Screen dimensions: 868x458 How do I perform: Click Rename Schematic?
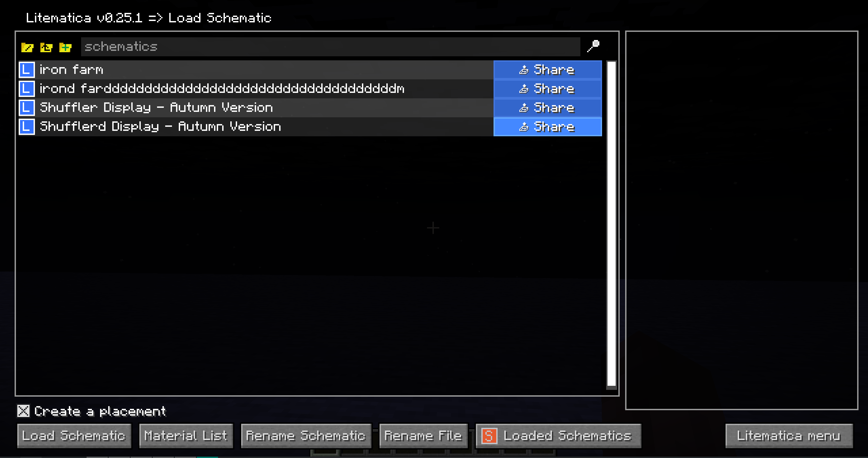(x=306, y=436)
